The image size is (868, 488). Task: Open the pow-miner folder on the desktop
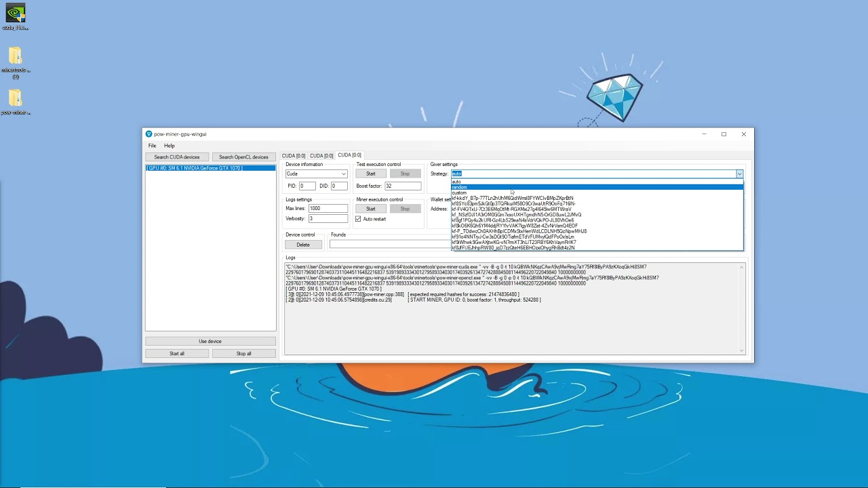15,102
